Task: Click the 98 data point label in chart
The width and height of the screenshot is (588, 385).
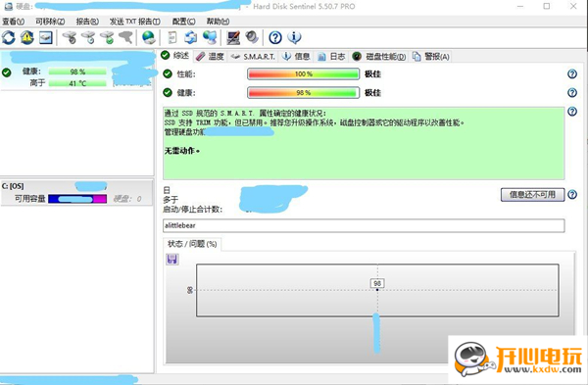Action: (377, 283)
